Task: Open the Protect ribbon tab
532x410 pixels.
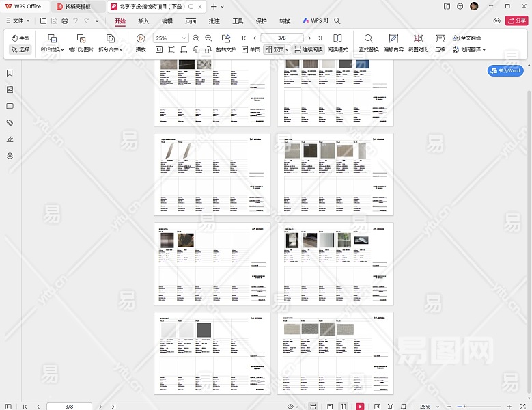Action: click(261, 21)
